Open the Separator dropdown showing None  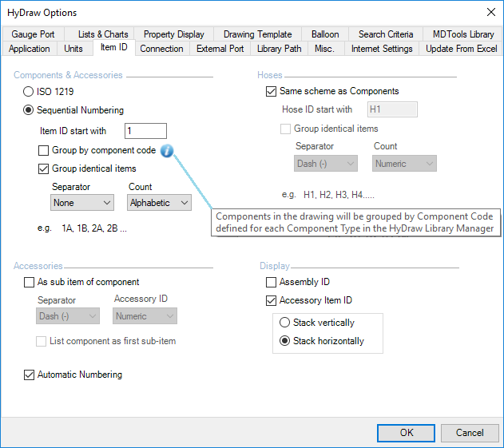(x=82, y=203)
